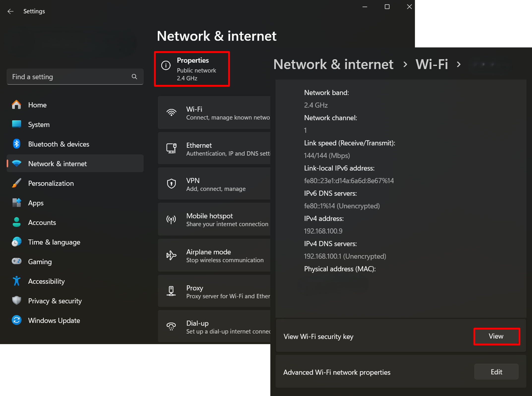Click the Time & language globe icon

[x=17, y=242]
